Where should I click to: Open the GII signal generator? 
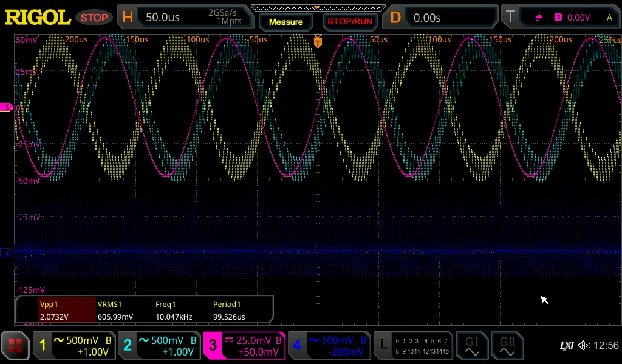point(507,346)
